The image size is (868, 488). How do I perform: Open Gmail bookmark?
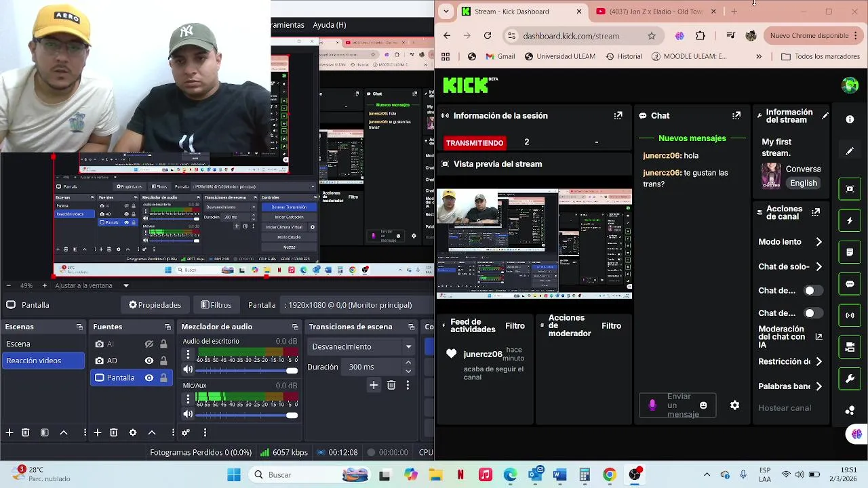pos(500,56)
